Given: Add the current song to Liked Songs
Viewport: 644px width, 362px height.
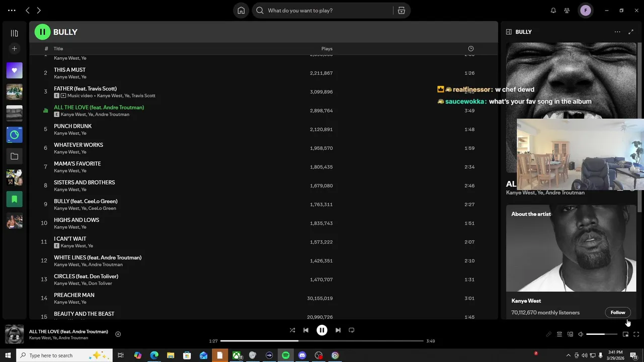Looking at the screenshot, I should [118, 334].
